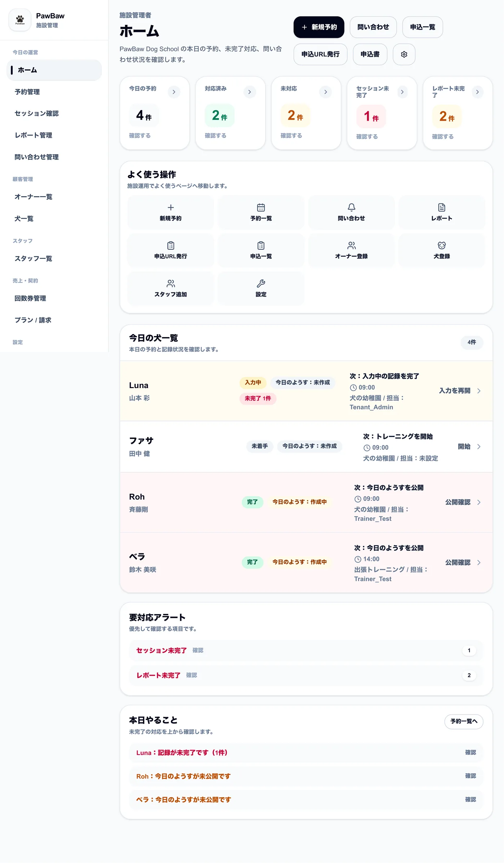Screen dimensions: 504x863
Task: Click the chevron next to 開始
Action: tap(479, 447)
